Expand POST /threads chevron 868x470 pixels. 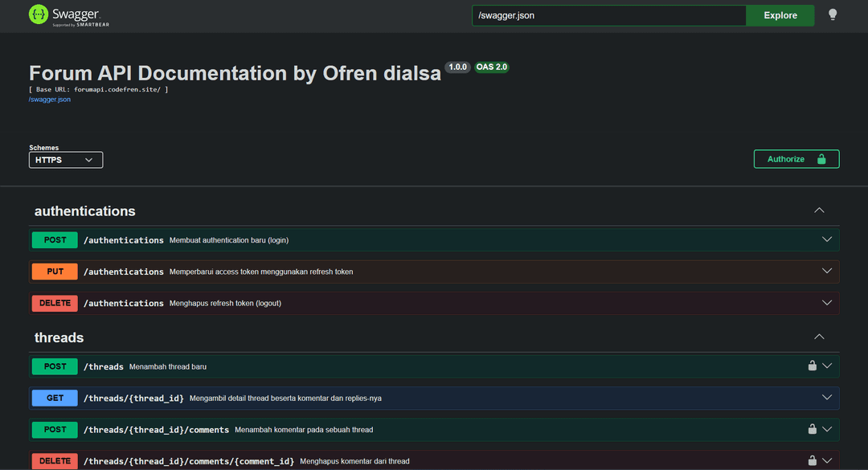click(826, 366)
